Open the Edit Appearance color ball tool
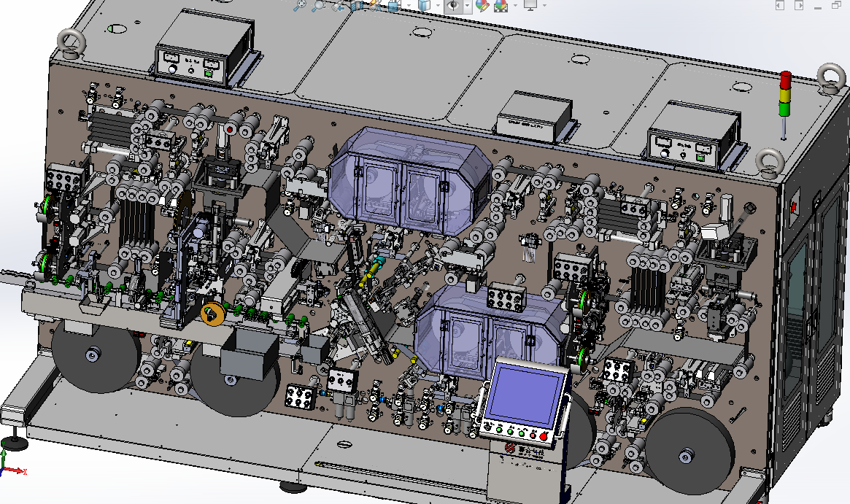The image size is (850, 504). tap(482, 5)
